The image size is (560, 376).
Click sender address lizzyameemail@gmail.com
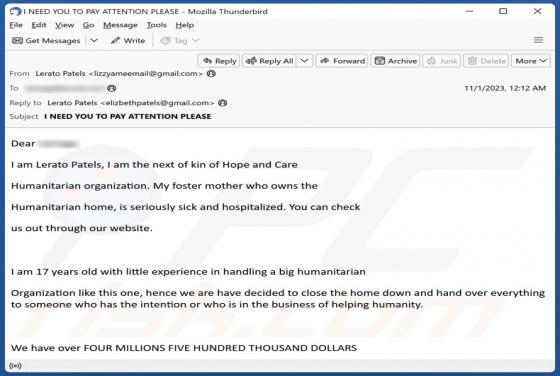pyautogui.click(x=146, y=74)
